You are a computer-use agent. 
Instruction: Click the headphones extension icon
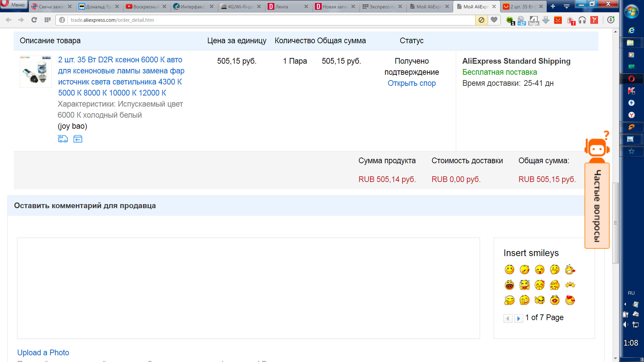pyautogui.click(x=582, y=20)
